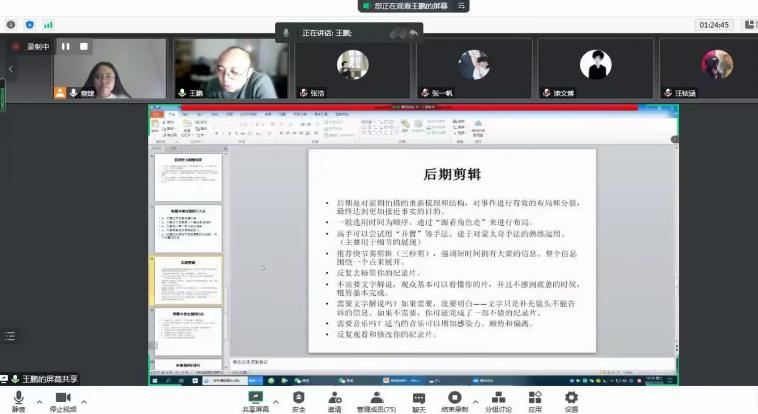The image size is (758, 414).
Task: Open 分组讨论 breakout rooms
Action: point(498,399)
